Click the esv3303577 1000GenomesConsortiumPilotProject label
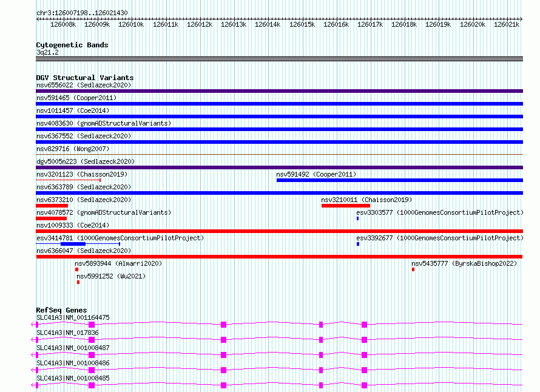 (x=440, y=212)
